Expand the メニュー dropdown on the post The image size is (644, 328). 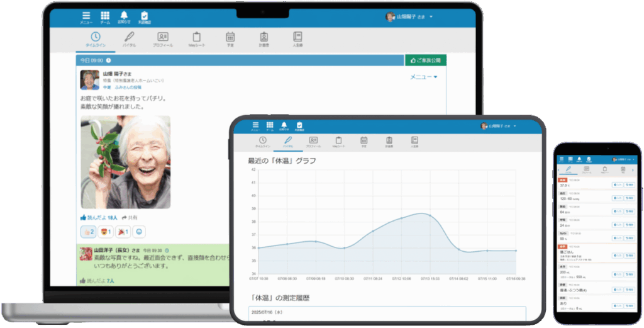(423, 77)
